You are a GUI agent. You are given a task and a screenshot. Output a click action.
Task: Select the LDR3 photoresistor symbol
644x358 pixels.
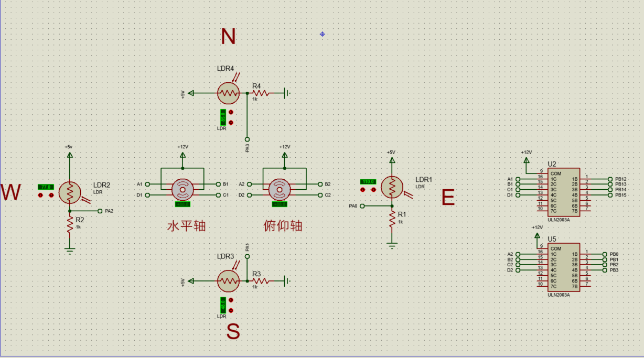pyautogui.click(x=228, y=281)
